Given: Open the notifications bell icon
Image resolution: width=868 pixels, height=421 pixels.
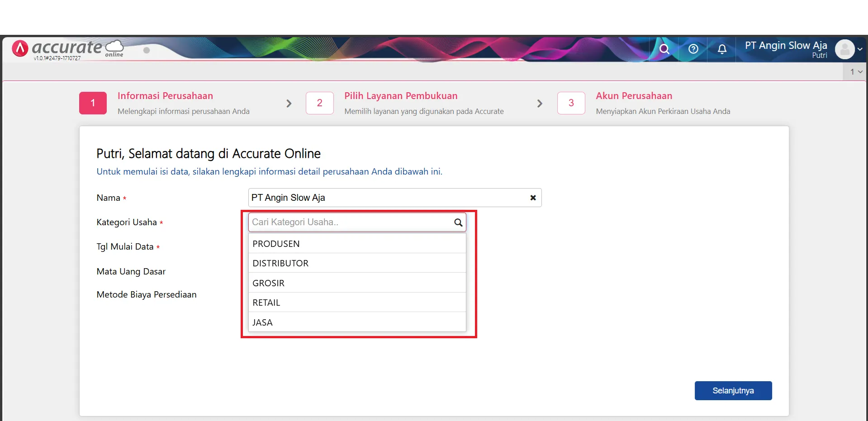Looking at the screenshot, I should click(722, 49).
